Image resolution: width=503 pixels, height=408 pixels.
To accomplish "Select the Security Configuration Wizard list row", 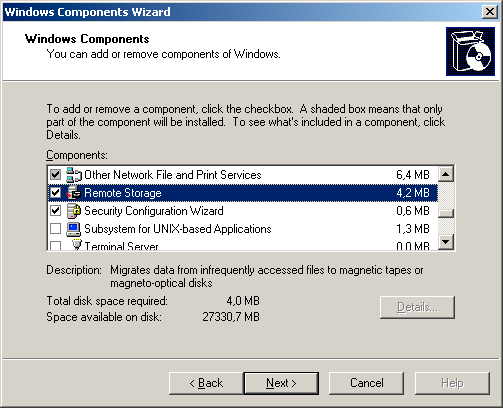I will click(243, 211).
